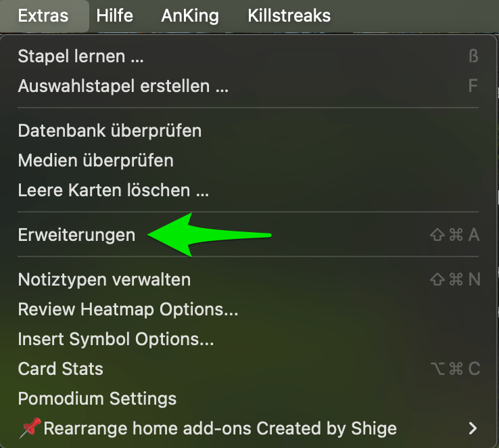Open Pomodium Settings
This screenshot has height=448, width=499.
[97, 399]
